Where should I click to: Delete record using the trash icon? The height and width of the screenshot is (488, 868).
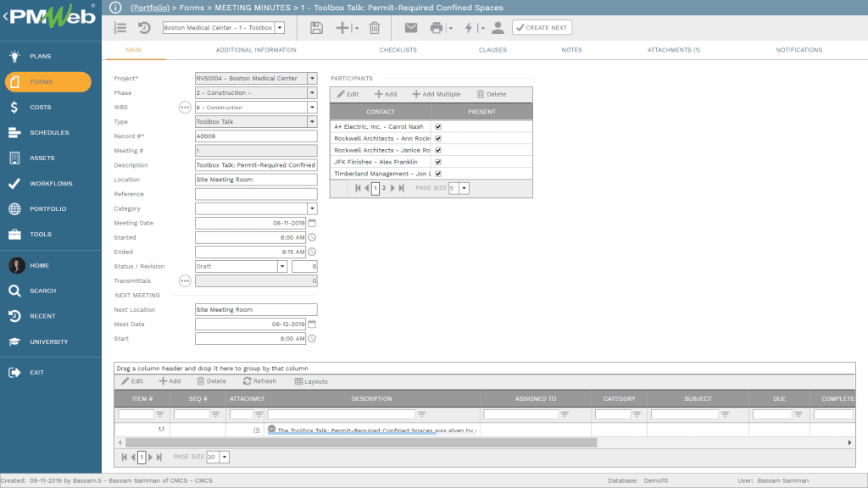click(375, 28)
